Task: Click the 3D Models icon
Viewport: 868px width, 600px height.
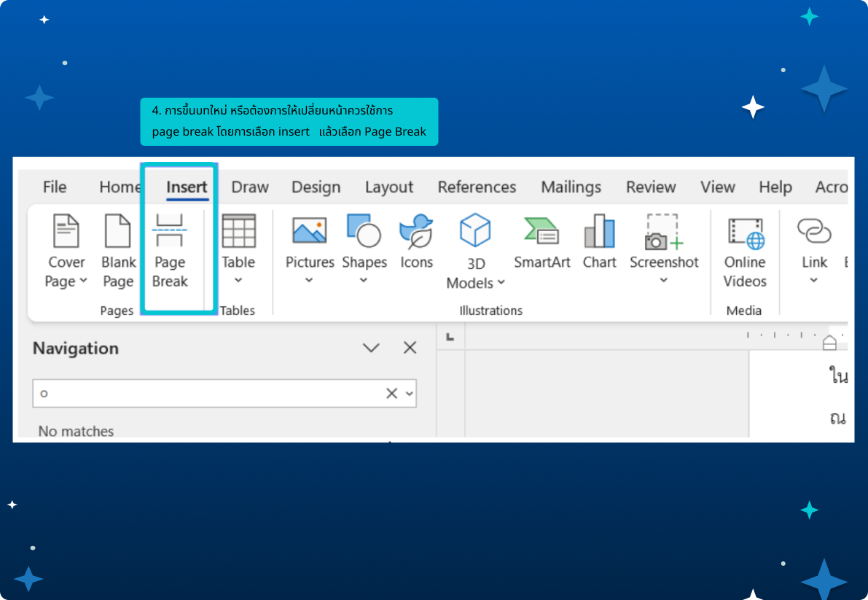Action: (475, 230)
